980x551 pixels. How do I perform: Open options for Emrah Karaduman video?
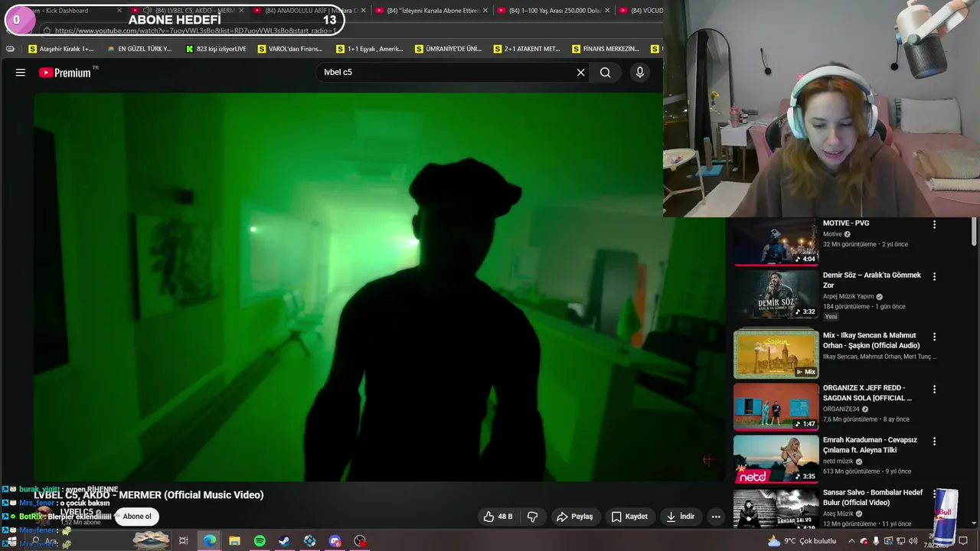click(934, 441)
